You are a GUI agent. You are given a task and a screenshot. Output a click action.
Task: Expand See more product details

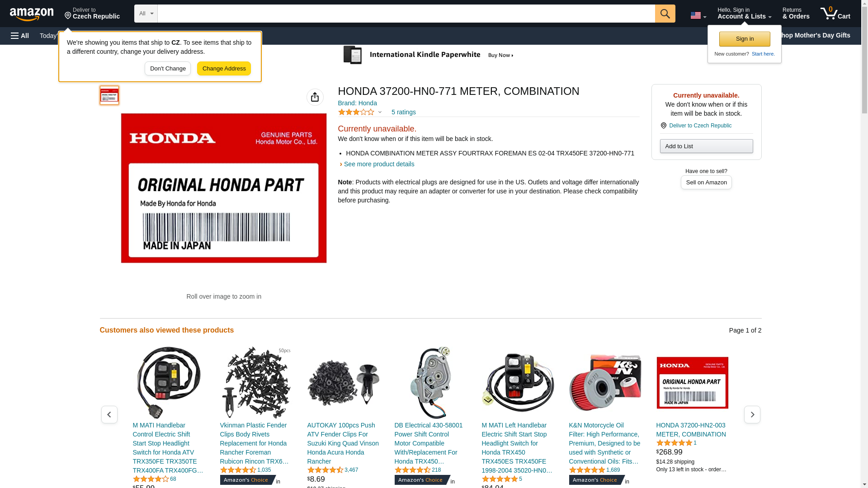coord(379,164)
